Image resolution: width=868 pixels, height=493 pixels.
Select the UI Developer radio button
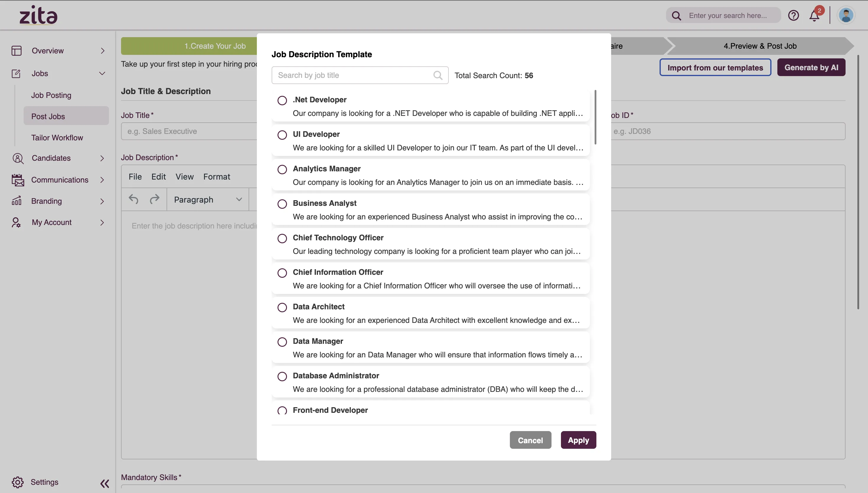coord(282,134)
